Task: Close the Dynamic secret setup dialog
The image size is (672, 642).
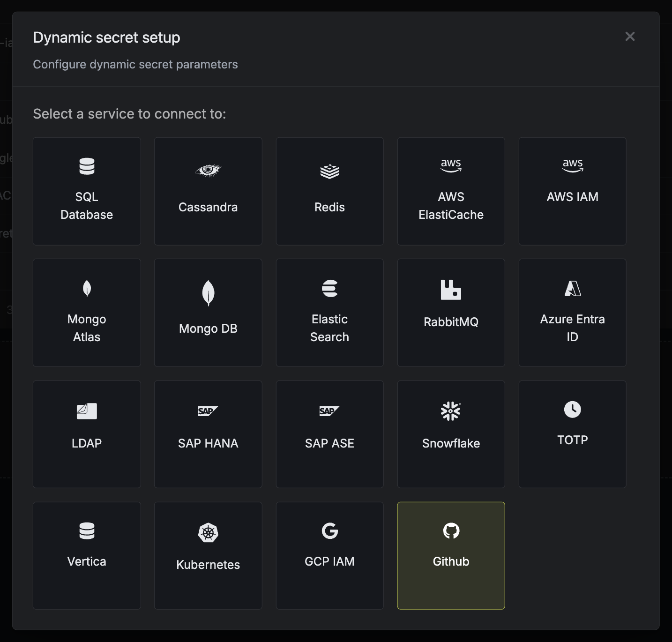Action: click(630, 36)
